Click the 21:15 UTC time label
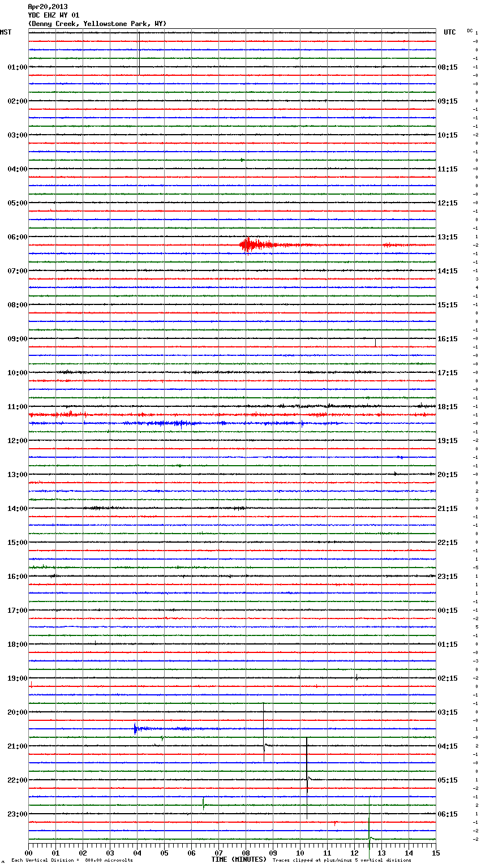This screenshot has height=868, width=481. coord(448,509)
